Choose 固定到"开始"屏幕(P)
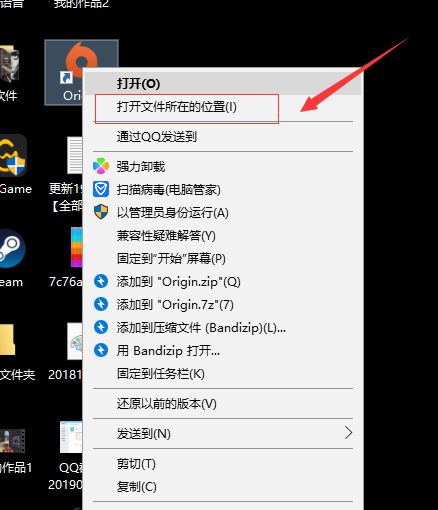 click(x=223, y=259)
